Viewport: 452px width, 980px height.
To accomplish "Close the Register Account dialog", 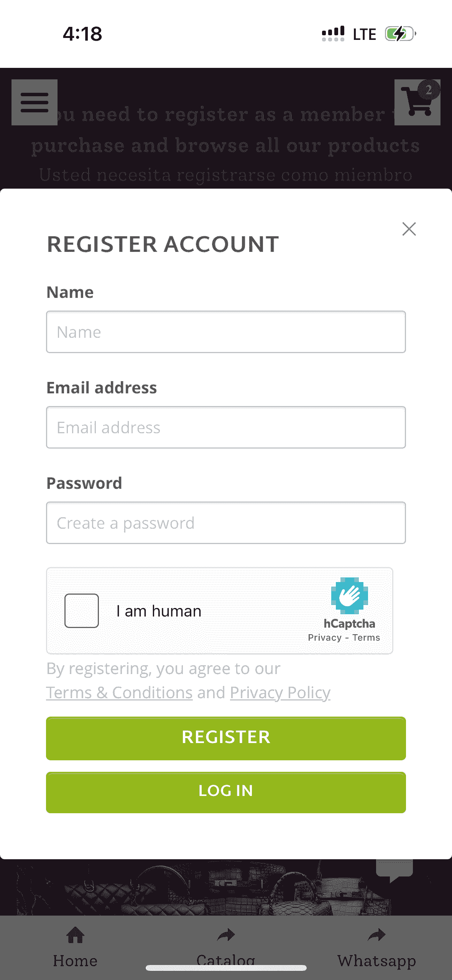I will pos(409,229).
